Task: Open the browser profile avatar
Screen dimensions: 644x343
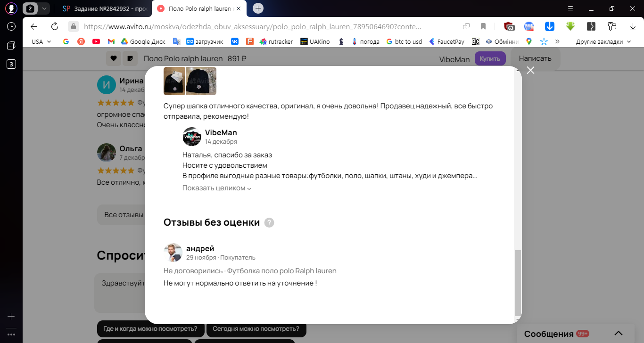Action: coord(11,8)
